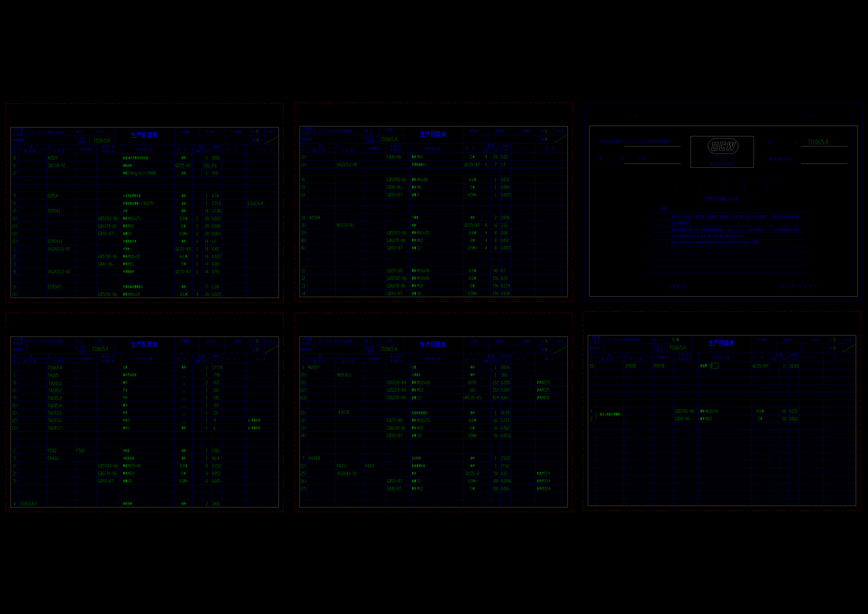Select the weight value 18116
Screen dimensions: 868x614
point(505,367)
